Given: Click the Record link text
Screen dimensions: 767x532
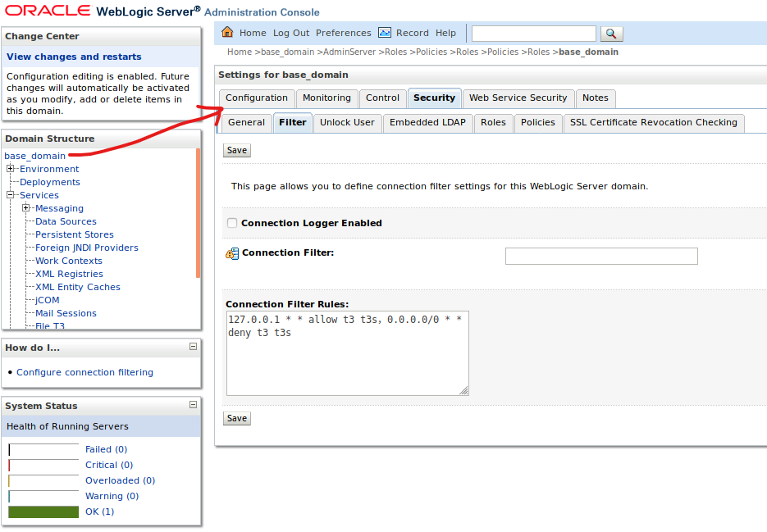Looking at the screenshot, I should (413, 33).
